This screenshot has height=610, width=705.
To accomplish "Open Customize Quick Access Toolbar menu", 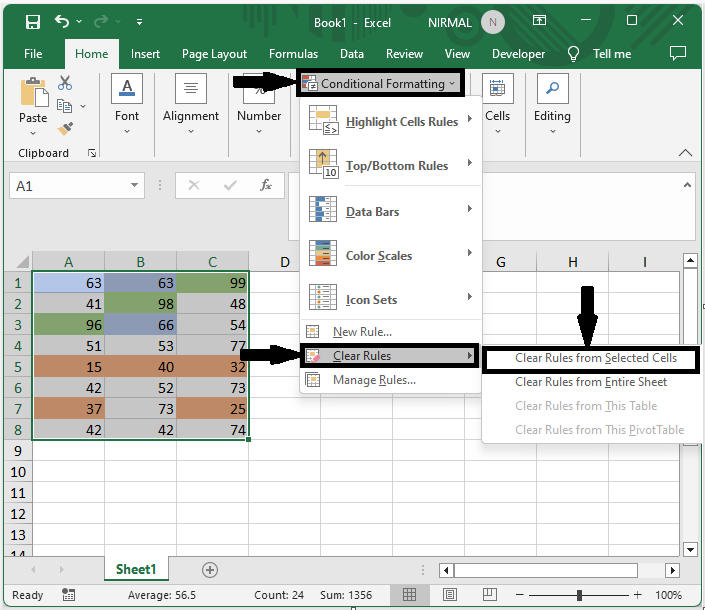I will pyautogui.click(x=139, y=22).
